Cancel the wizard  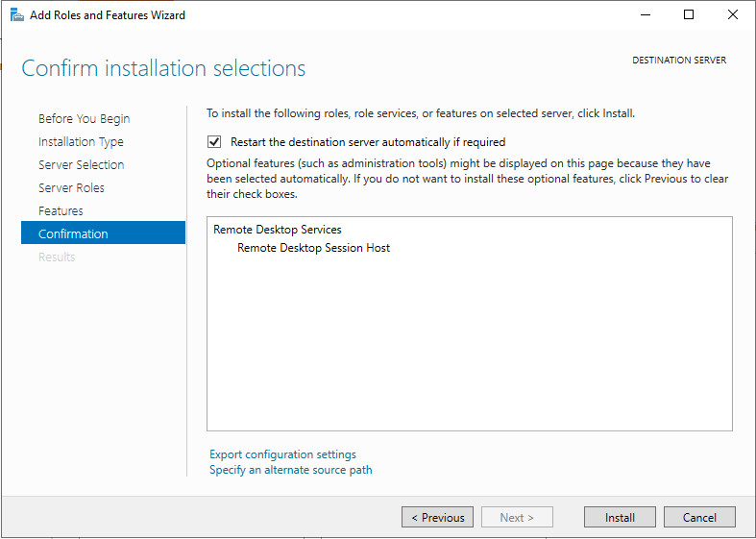[699, 517]
